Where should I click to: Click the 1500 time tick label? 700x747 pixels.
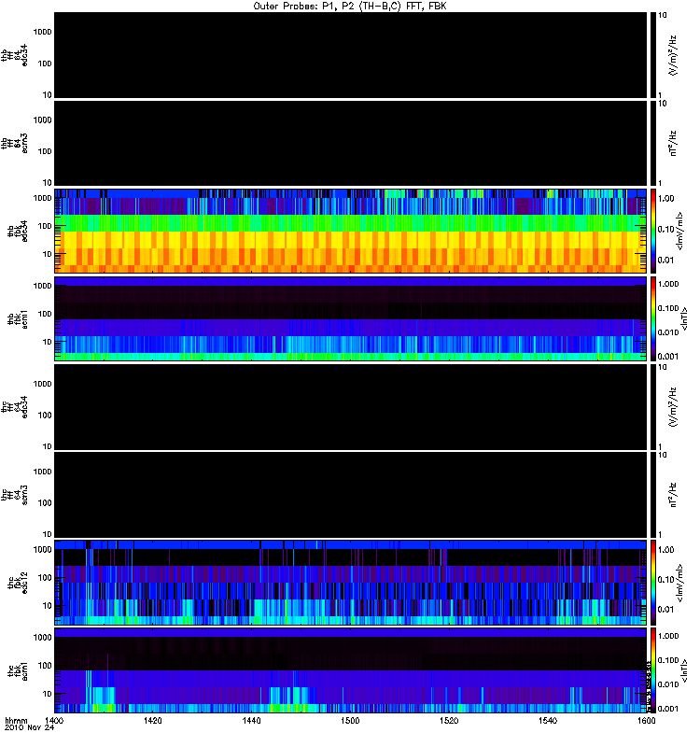point(350,720)
